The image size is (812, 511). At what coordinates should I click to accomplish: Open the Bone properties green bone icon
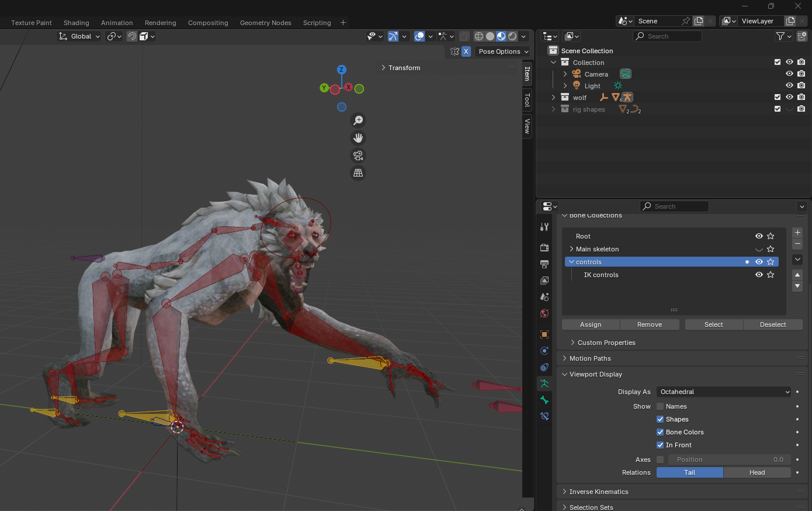coord(544,400)
